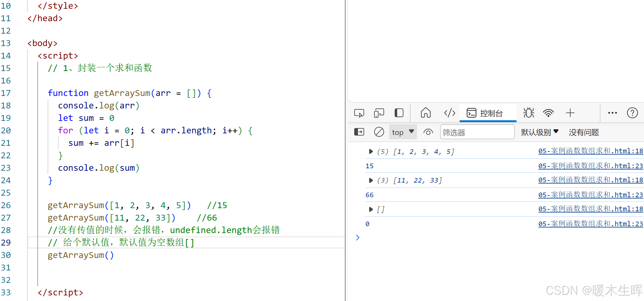Expand the empty [] array entry
This screenshot has height=301, width=644.
tap(371, 209)
